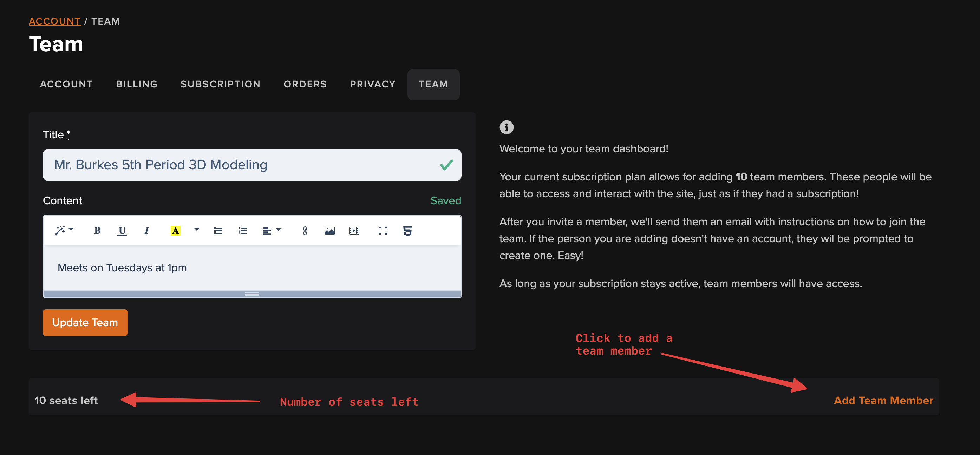Open the HTML5 code view

pyautogui.click(x=407, y=230)
